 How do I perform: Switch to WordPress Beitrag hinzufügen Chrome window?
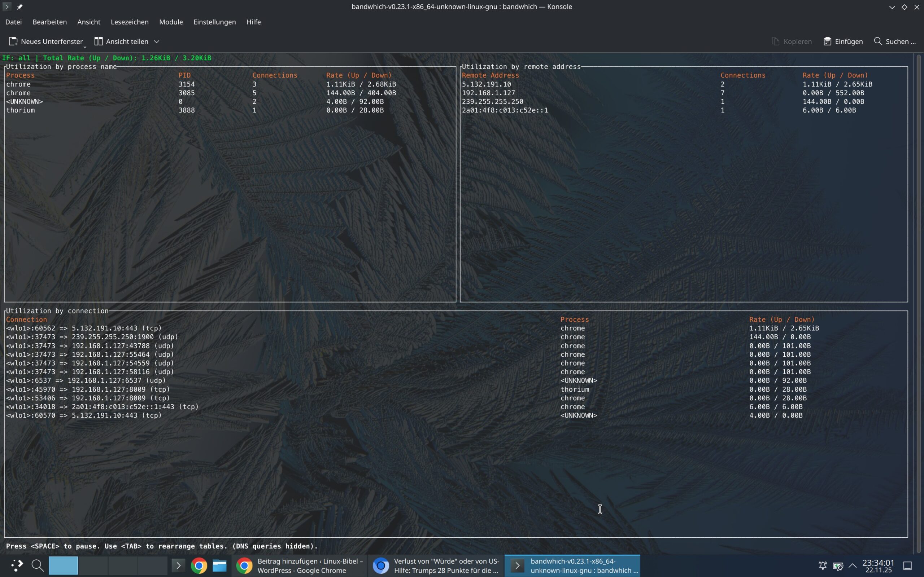tap(300, 565)
